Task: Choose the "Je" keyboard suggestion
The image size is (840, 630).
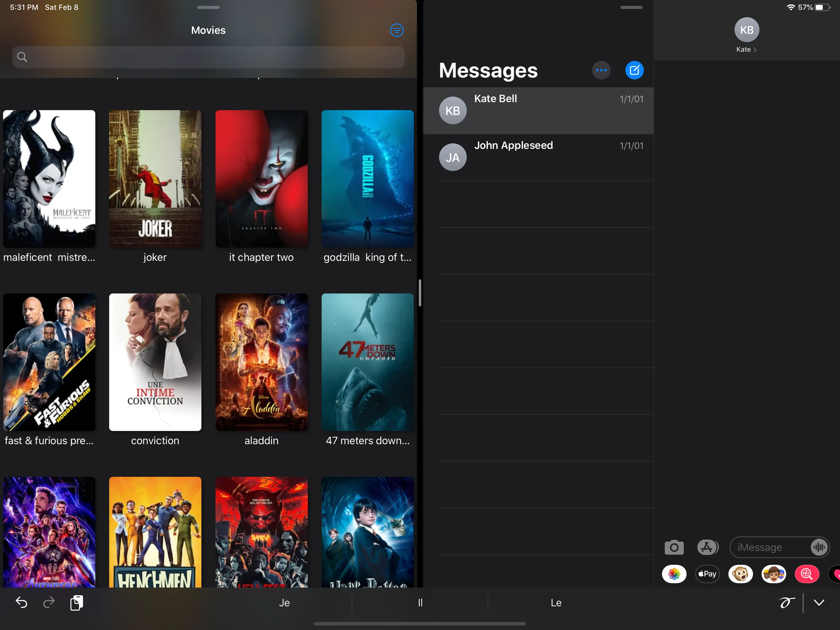Action: click(284, 603)
